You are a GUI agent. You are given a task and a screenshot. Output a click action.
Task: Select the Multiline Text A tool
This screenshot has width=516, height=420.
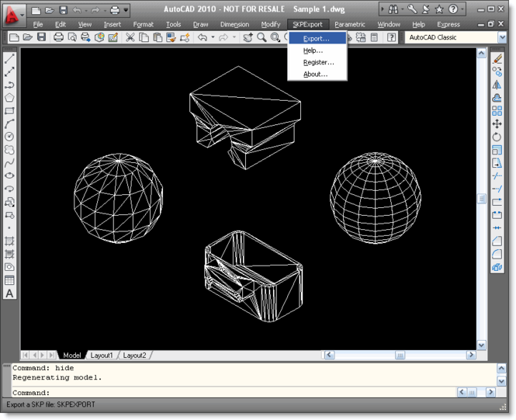tap(9, 293)
